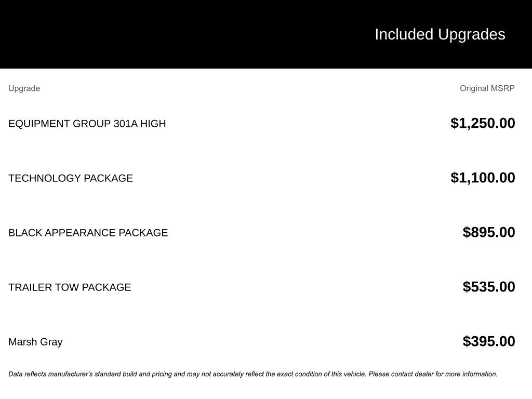Click the $395.00 price value
This screenshot has width=532, height=399.
[x=488, y=341]
